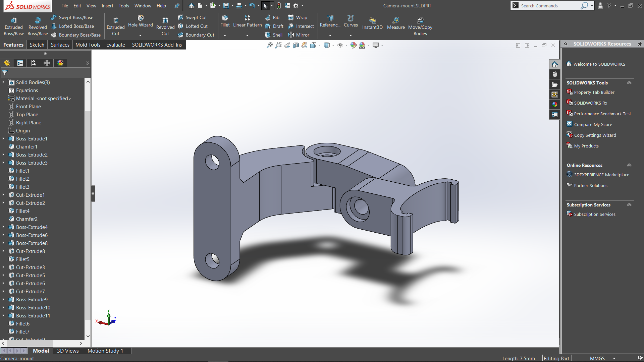Choose the Intersect tool
Viewport: 644px width, 362px height.
(x=301, y=26)
